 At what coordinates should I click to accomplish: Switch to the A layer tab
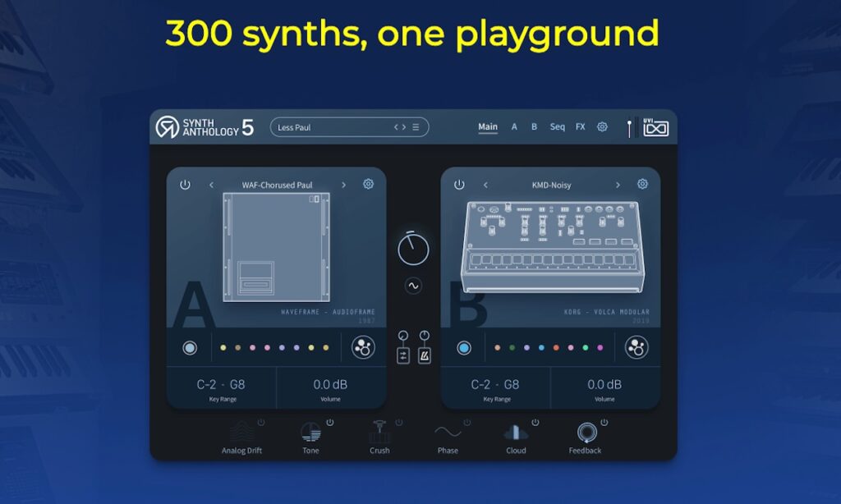point(514,127)
